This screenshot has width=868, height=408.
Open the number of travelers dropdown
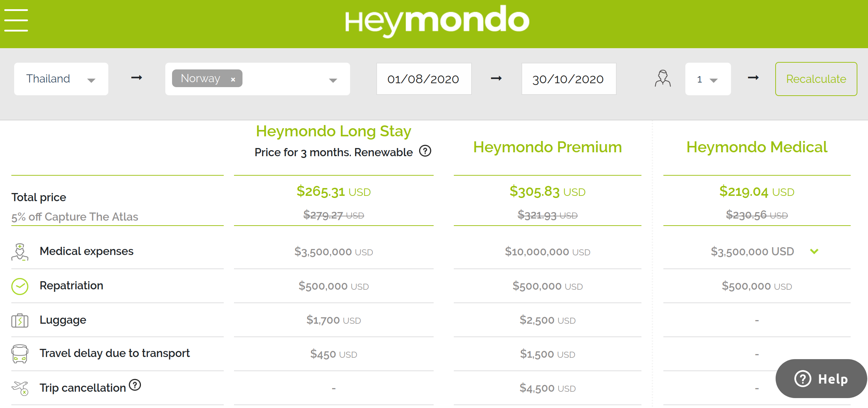pyautogui.click(x=708, y=79)
